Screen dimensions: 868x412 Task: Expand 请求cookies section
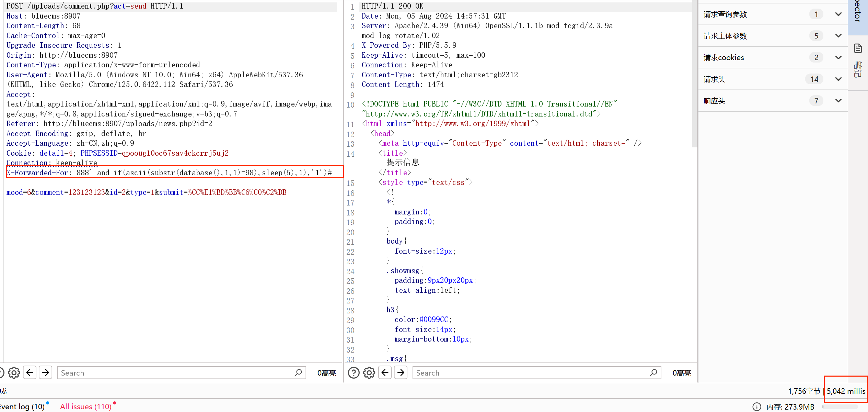pos(838,57)
